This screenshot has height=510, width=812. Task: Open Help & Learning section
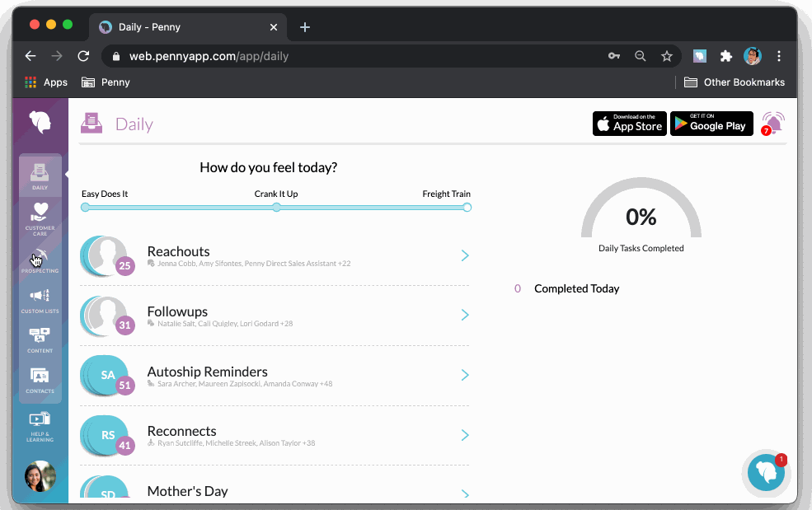40,427
